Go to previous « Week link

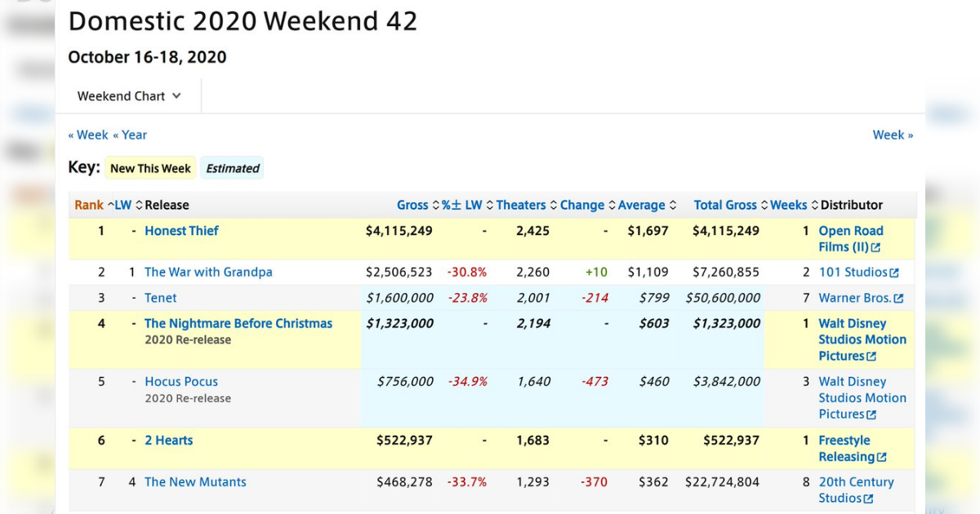(x=88, y=135)
